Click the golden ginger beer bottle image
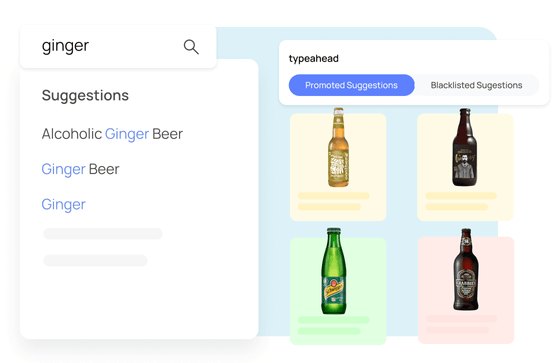The image size is (558, 363). [338, 147]
